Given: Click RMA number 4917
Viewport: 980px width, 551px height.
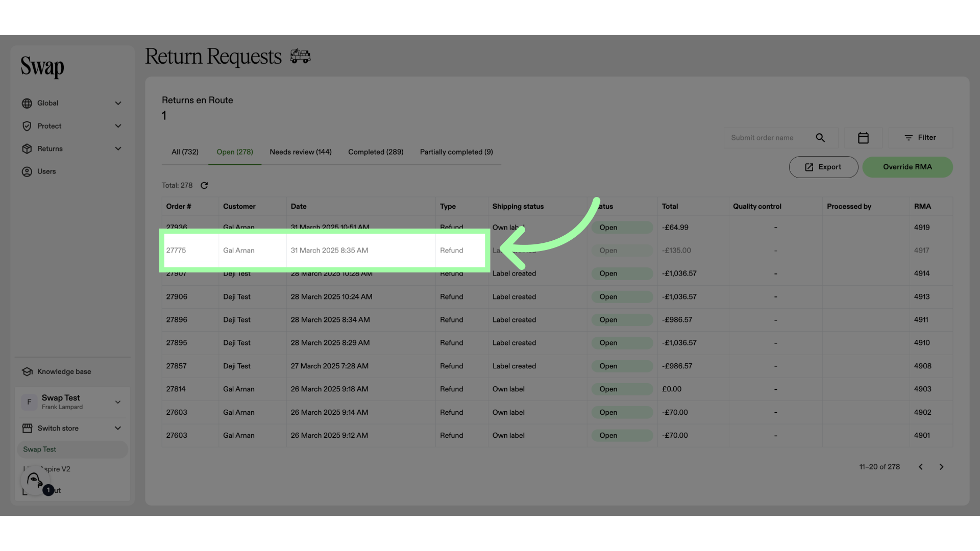Looking at the screenshot, I should click(921, 251).
